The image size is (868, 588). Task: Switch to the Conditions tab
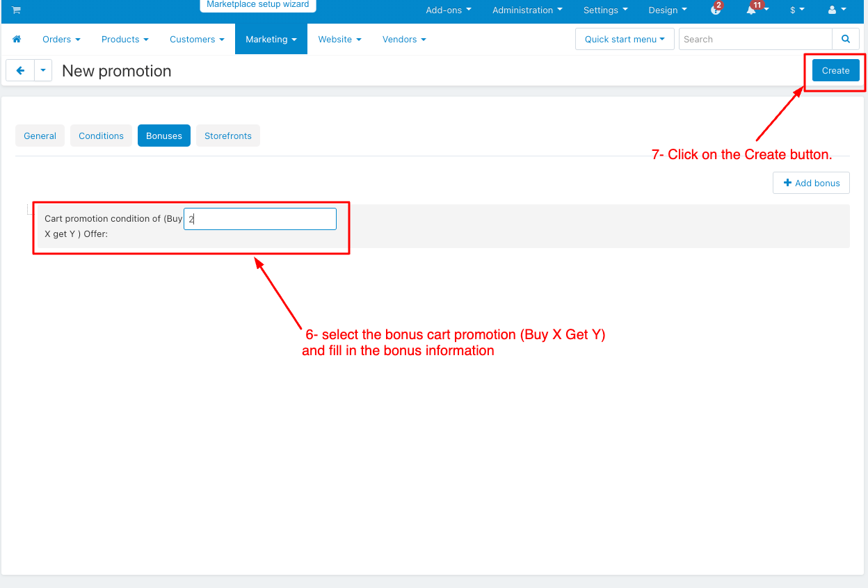point(101,136)
